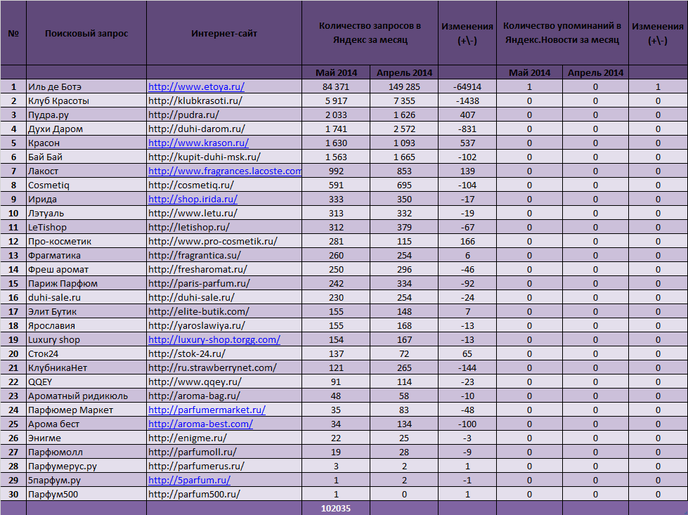
Task: Follow the parfumermarket.ru hyperlink
Action: pyautogui.click(x=207, y=410)
